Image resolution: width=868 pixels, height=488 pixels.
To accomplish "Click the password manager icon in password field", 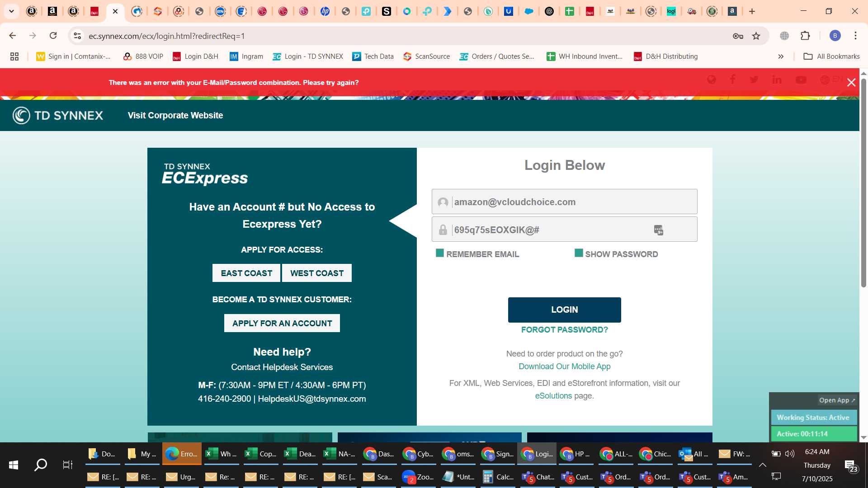I will 658,230.
